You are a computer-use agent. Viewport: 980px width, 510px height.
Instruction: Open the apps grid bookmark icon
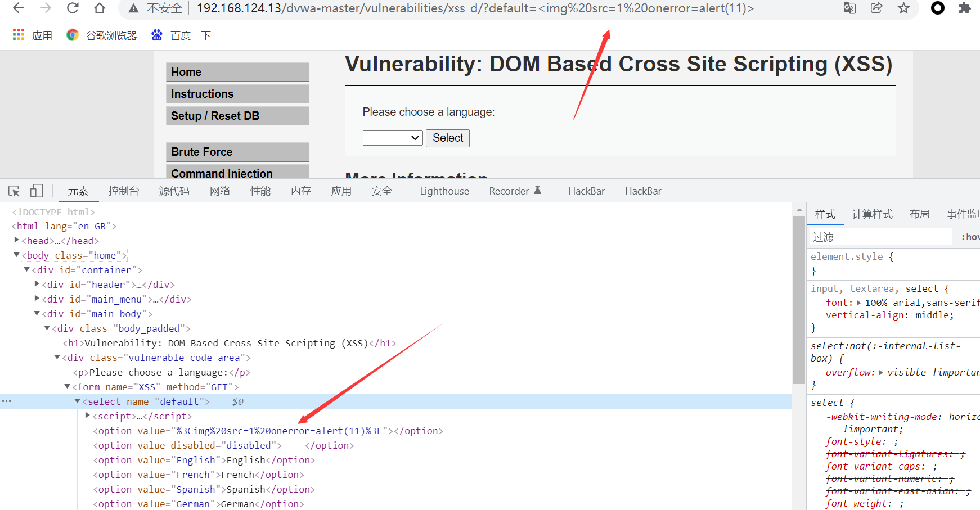pyautogui.click(x=19, y=35)
